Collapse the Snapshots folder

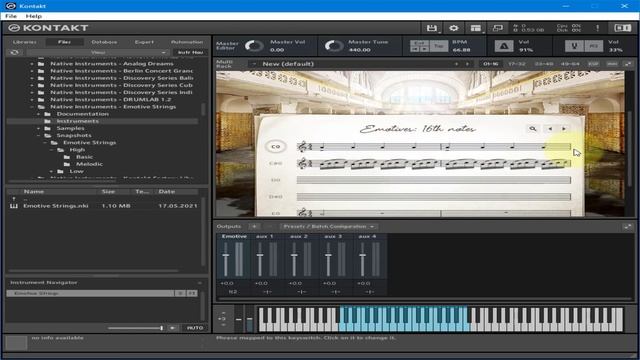point(39,135)
